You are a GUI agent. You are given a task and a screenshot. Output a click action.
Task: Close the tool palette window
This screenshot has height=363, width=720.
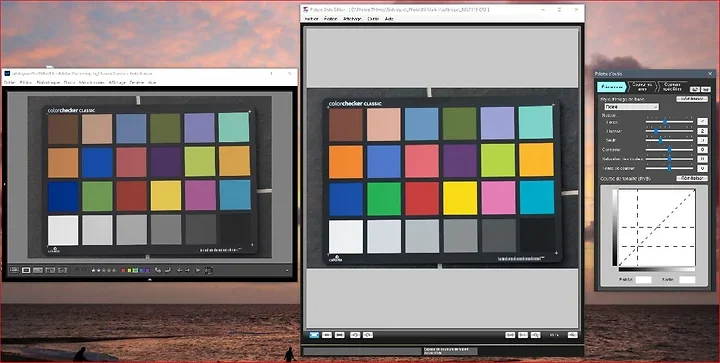coord(710,73)
